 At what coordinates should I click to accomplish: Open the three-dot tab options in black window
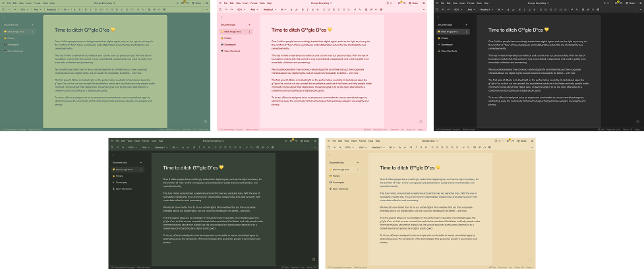point(466,31)
